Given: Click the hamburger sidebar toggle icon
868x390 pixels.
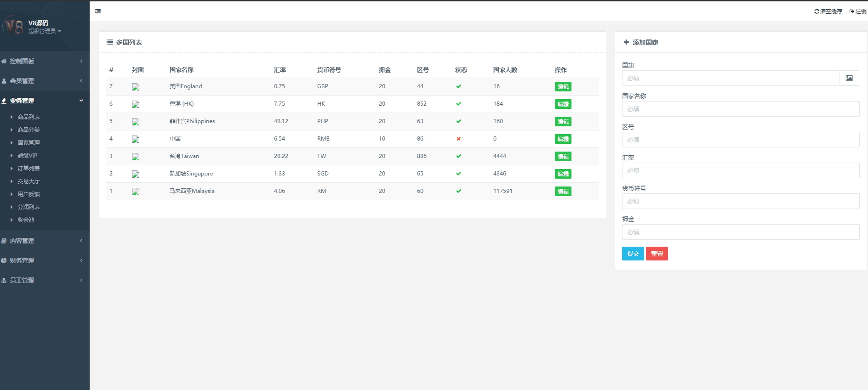Looking at the screenshot, I should [98, 11].
